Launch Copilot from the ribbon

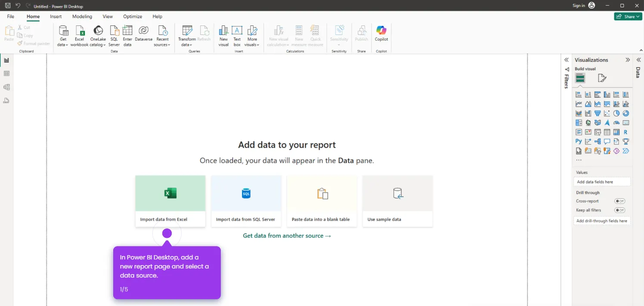381,34
